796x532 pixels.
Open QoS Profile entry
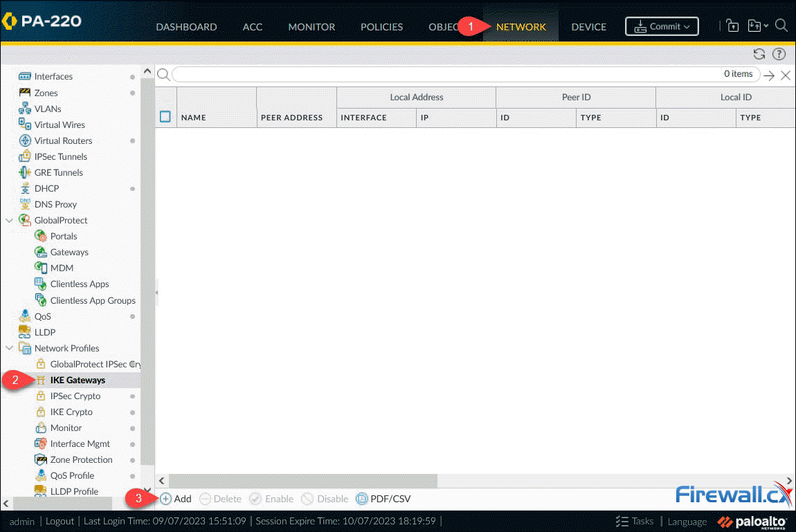pyautogui.click(x=72, y=476)
